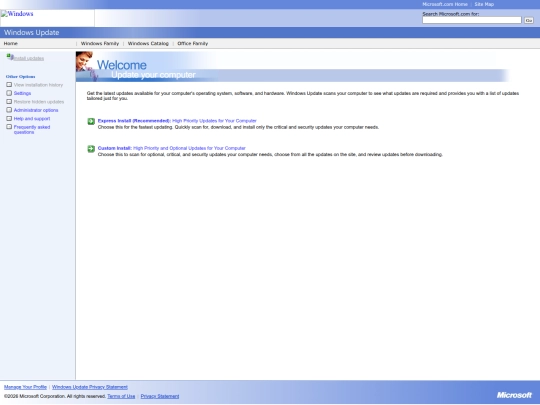Click the icon next to Administrator options
540x405 pixels.
tap(9, 110)
